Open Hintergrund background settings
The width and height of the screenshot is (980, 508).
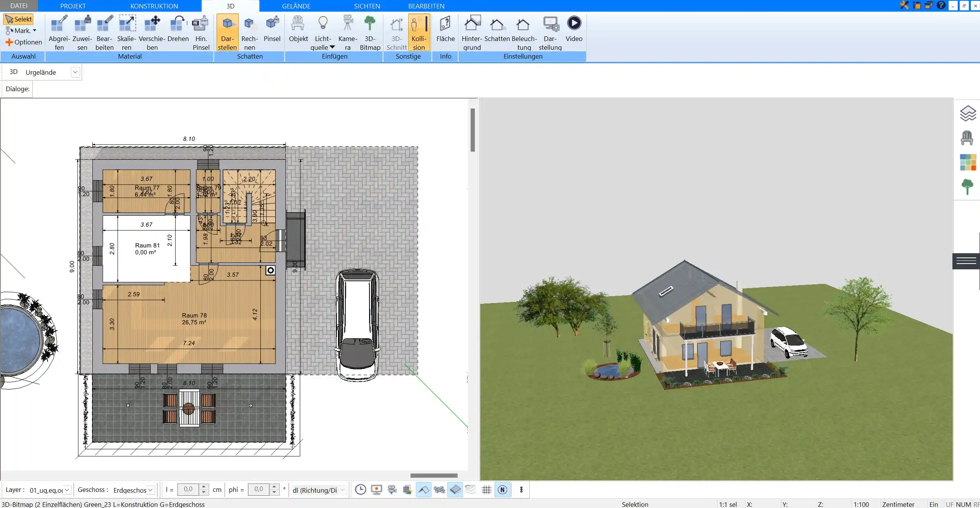[472, 33]
